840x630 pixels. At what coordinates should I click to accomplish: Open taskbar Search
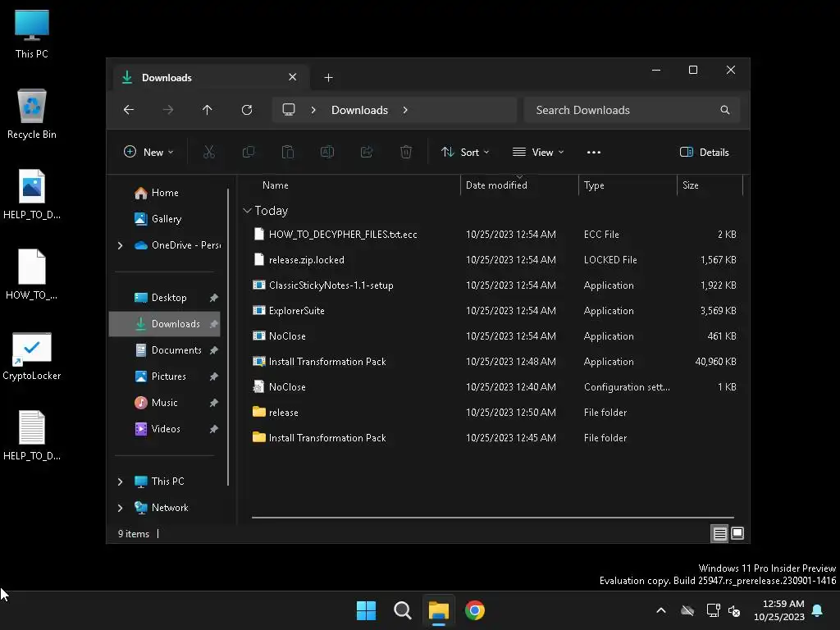coord(402,610)
